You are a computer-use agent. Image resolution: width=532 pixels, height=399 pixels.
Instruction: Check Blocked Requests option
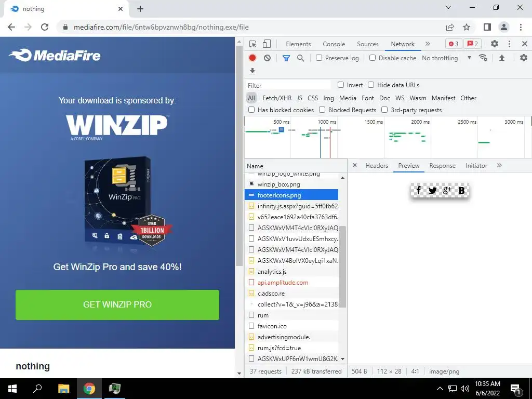[322, 110]
